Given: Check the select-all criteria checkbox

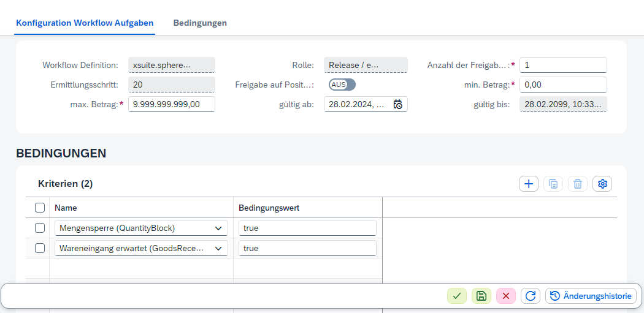Looking at the screenshot, I should point(40,208).
